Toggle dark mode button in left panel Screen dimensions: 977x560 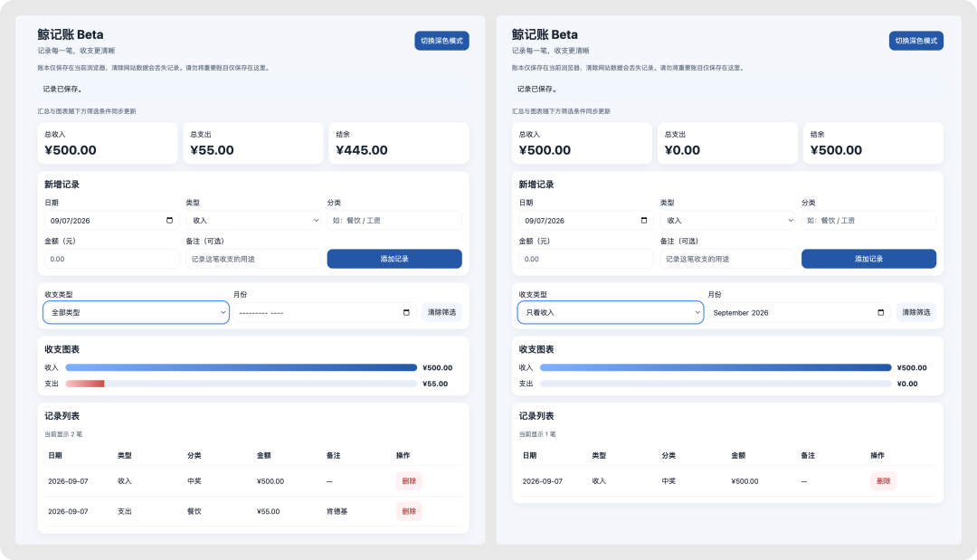point(441,41)
